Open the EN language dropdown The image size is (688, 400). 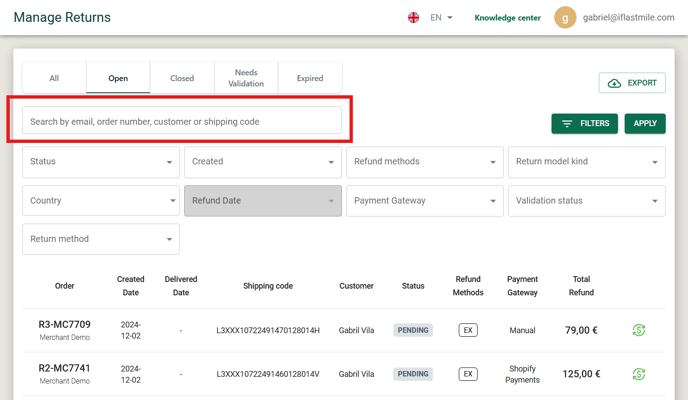pos(441,18)
